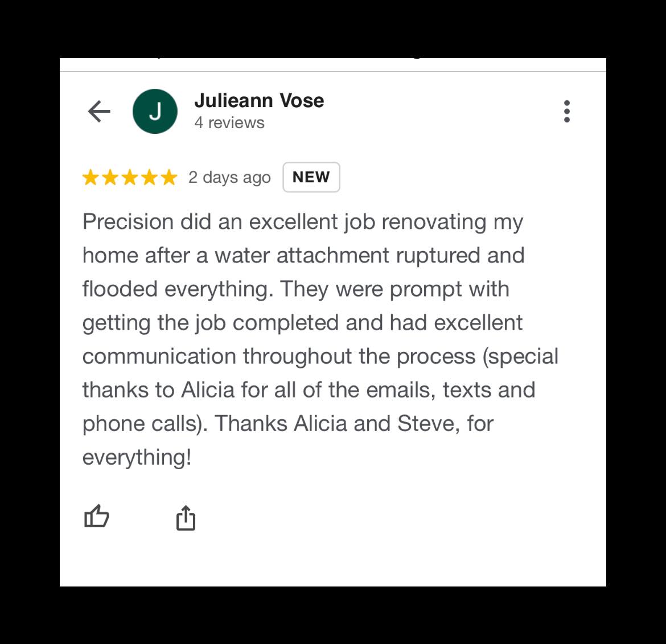666x644 pixels.
Task: Click the fourth yellow rating star
Action: point(149,178)
